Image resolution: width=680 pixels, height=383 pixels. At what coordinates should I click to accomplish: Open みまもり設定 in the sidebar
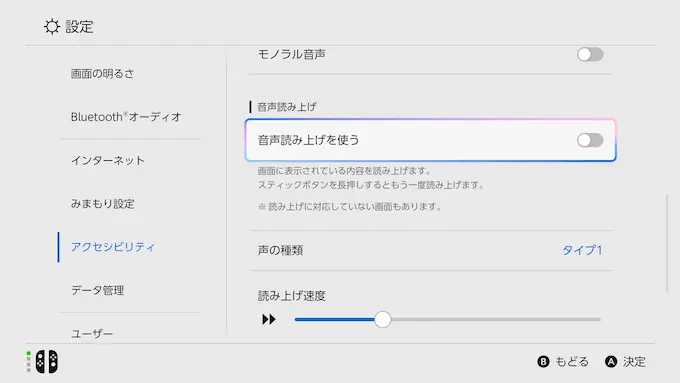(103, 204)
